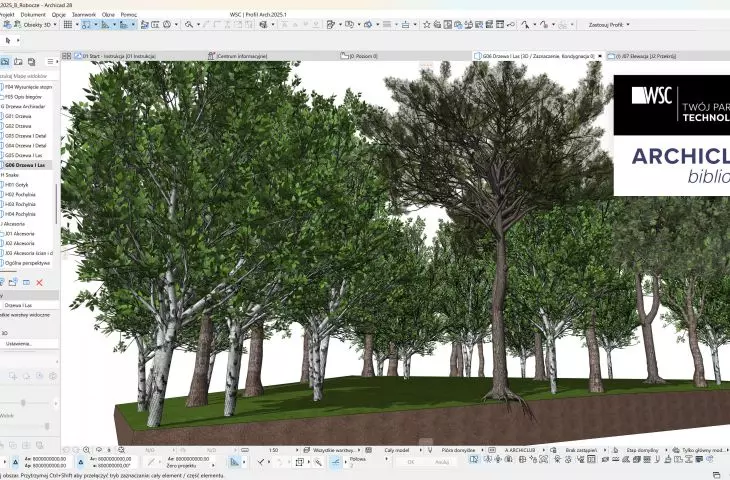The width and height of the screenshot is (730, 480).
Task: Click the orbit view circular icon
Action: (x=167, y=25)
